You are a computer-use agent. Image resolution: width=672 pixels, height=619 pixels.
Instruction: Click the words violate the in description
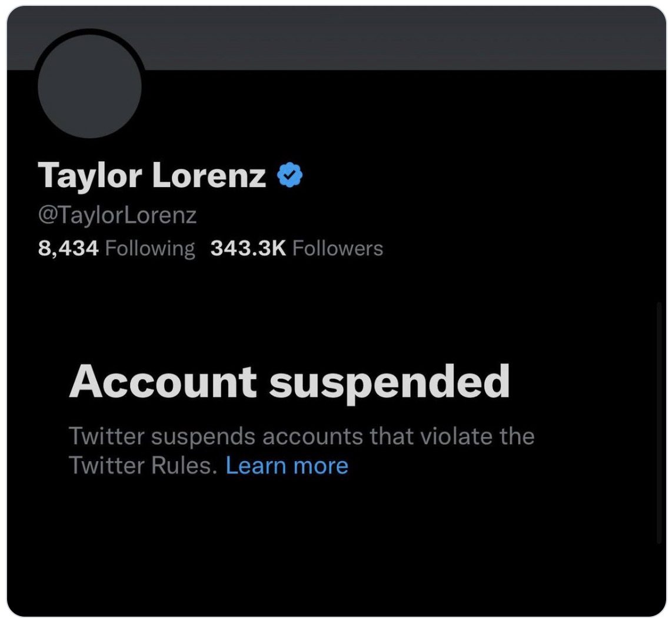tap(477, 437)
